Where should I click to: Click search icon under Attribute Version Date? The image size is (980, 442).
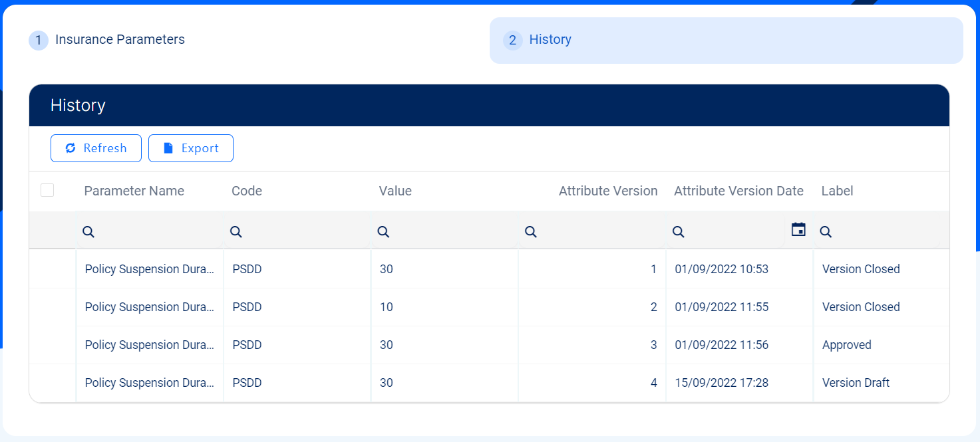(x=679, y=231)
